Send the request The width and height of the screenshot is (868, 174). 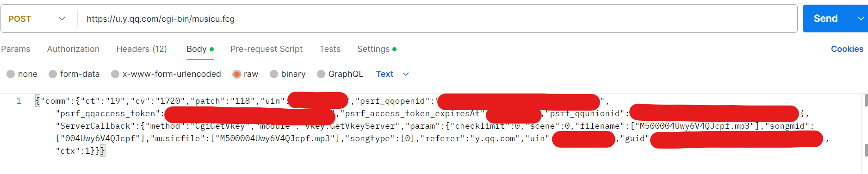826,19
